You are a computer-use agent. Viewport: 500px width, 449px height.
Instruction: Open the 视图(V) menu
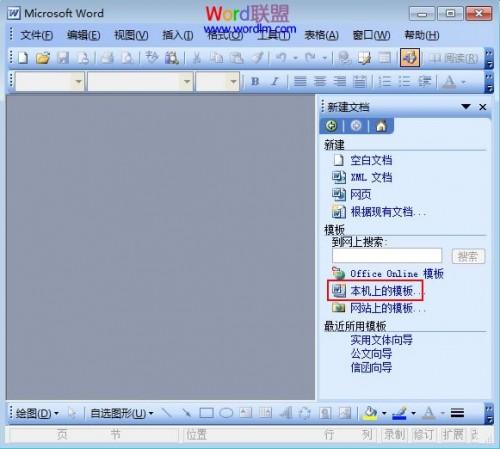(x=131, y=35)
